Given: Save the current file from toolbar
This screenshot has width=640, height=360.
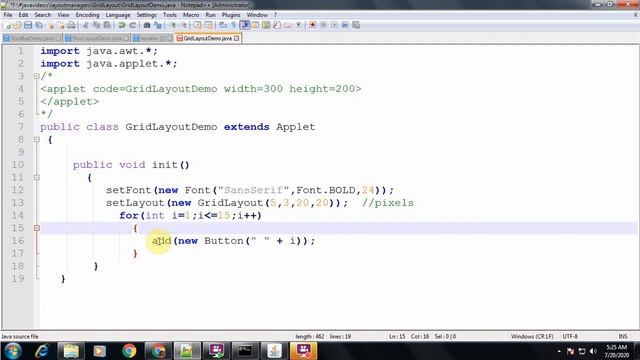Looking at the screenshot, I should point(28,25).
